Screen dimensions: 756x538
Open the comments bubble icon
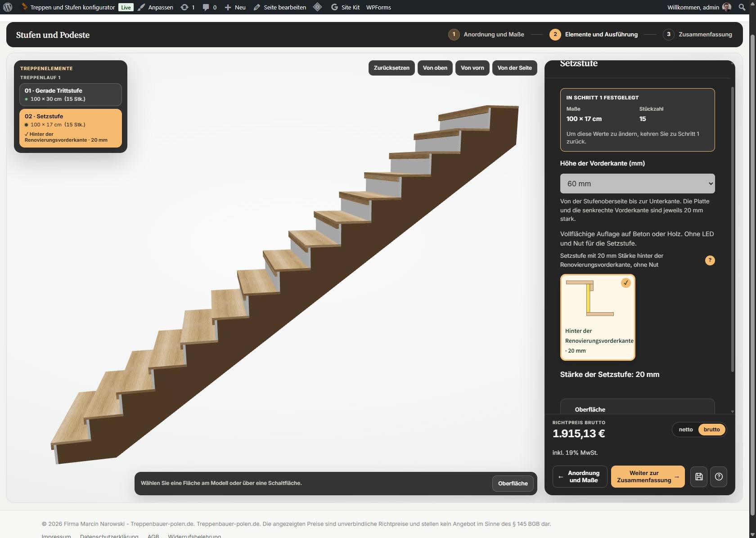206,7
